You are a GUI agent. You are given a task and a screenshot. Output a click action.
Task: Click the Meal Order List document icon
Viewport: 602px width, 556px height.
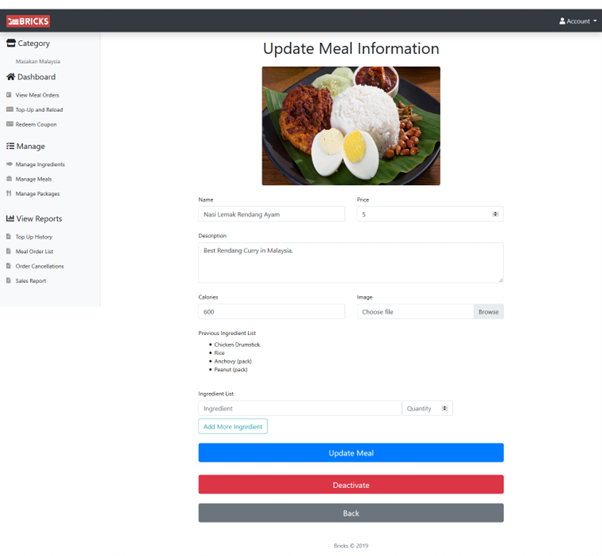coord(8,251)
